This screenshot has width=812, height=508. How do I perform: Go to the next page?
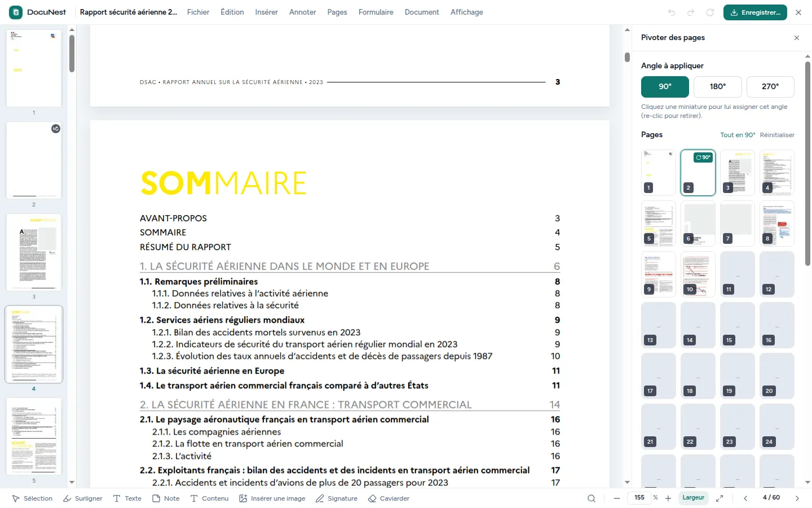pos(797,498)
